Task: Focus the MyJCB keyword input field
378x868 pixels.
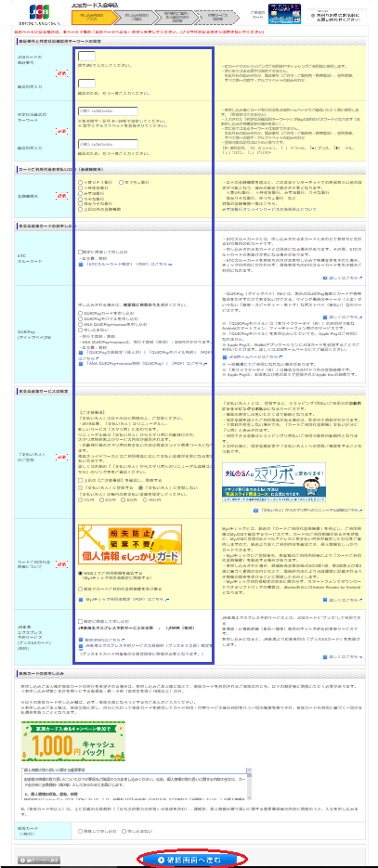Action: tap(108, 111)
